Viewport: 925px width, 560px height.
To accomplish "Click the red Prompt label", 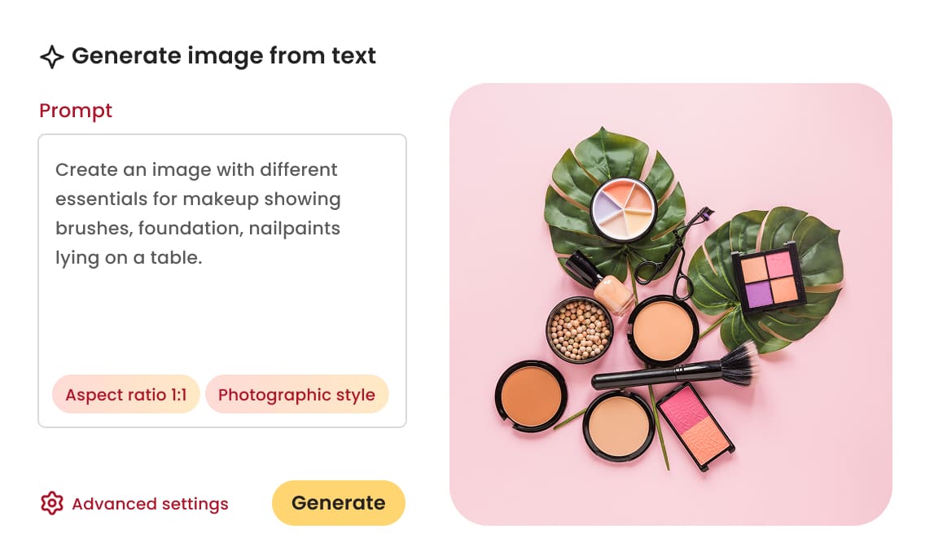I will click(x=76, y=111).
